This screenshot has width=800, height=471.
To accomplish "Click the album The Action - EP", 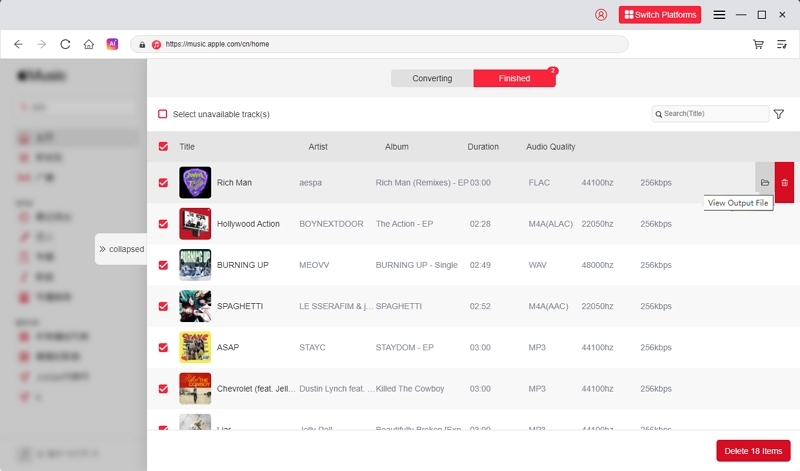I will tap(404, 224).
